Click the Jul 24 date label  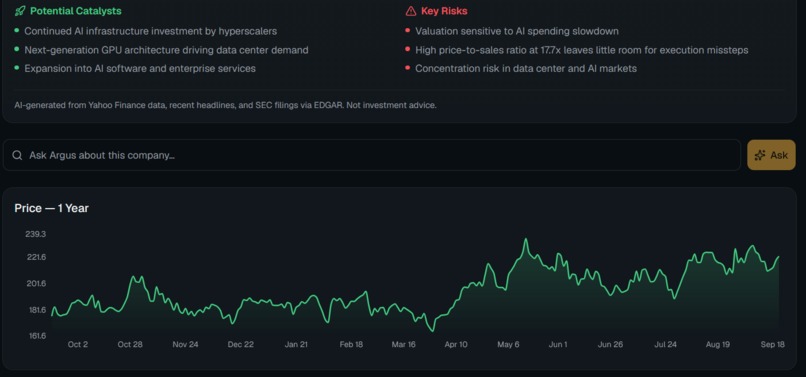coord(665,345)
